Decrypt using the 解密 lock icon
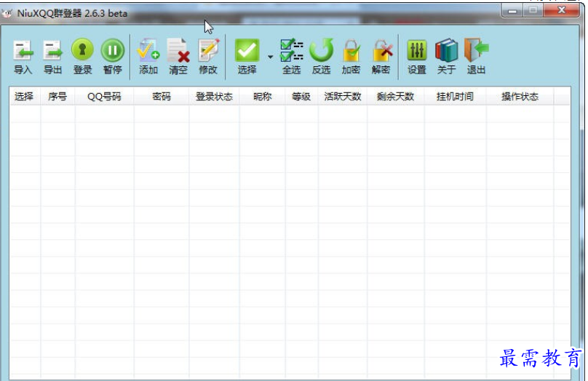 [x=381, y=56]
